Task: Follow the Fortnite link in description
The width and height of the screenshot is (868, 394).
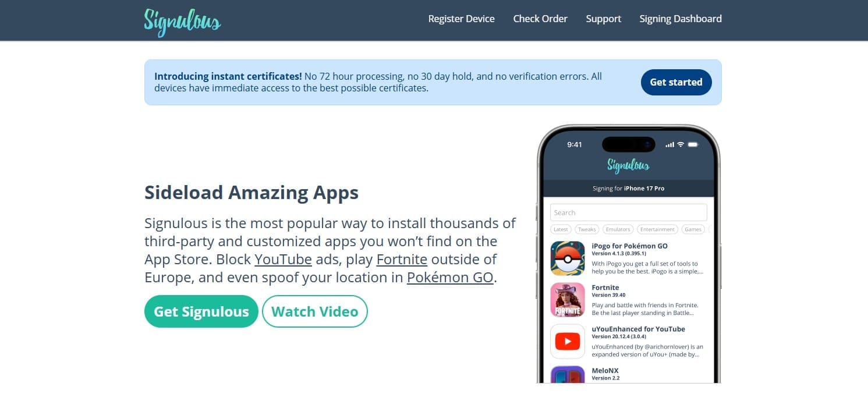Action: point(402,259)
